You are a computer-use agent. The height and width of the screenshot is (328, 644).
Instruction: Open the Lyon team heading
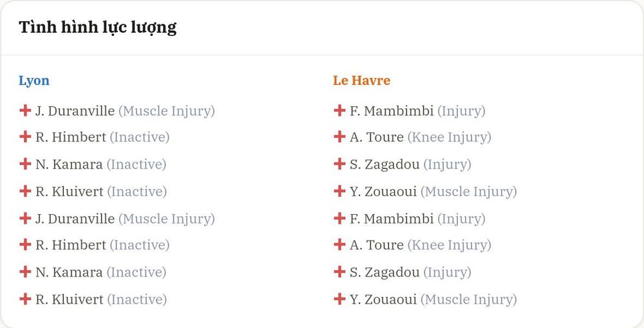(34, 81)
